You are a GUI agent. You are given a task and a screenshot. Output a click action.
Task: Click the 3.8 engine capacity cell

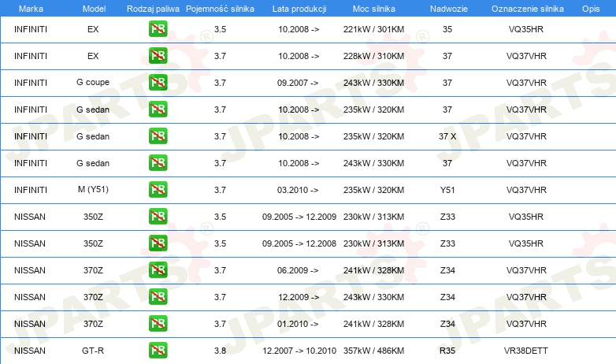220,351
